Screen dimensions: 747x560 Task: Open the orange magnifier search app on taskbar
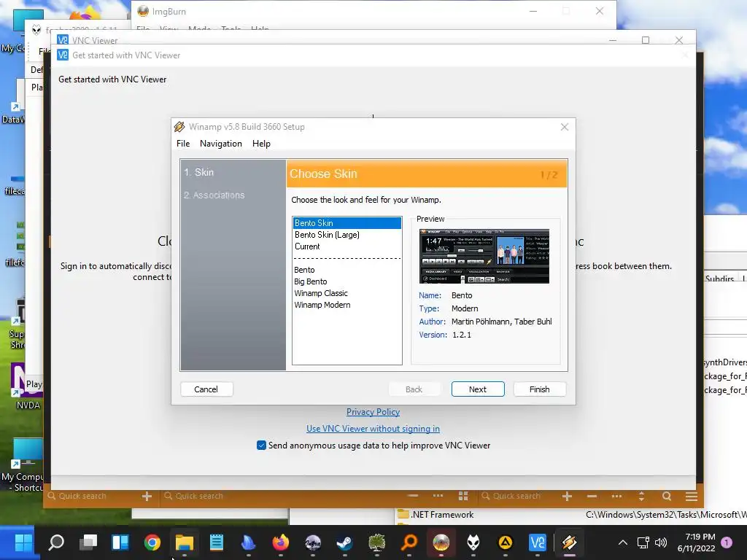(409, 542)
